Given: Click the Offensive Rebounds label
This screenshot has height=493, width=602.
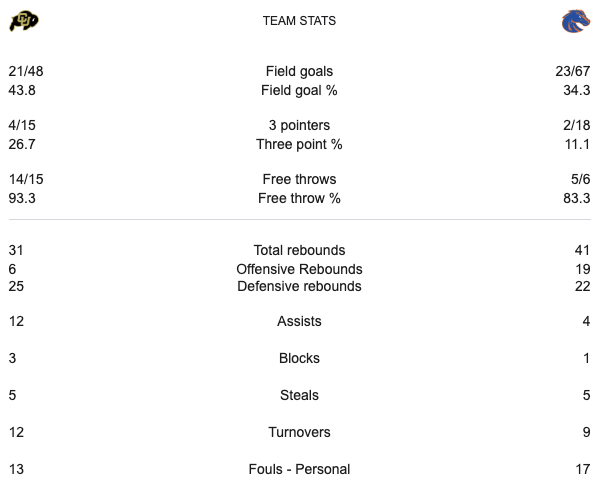Looking at the screenshot, I should point(299,269).
